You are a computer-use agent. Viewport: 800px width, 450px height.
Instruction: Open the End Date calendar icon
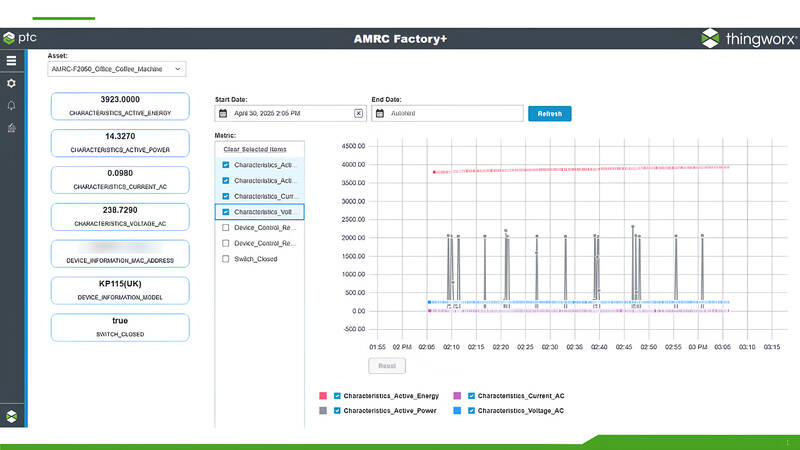pos(380,113)
